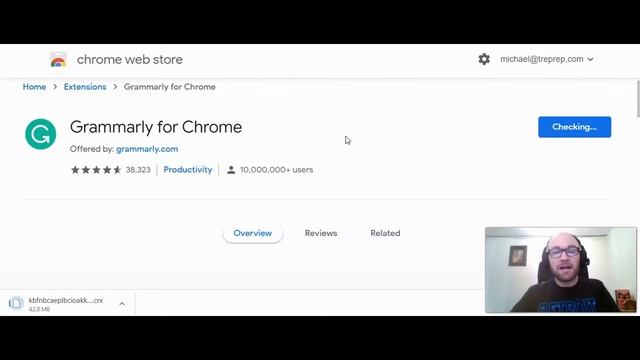The image size is (640, 360).
Task: Click the webcam video overlay thumbnail
Action: tap(561, 270)
